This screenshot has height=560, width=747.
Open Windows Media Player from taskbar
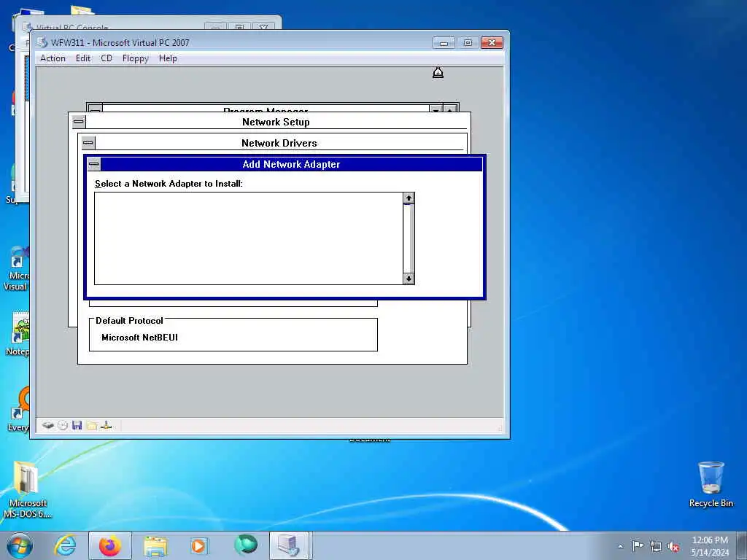198,545
